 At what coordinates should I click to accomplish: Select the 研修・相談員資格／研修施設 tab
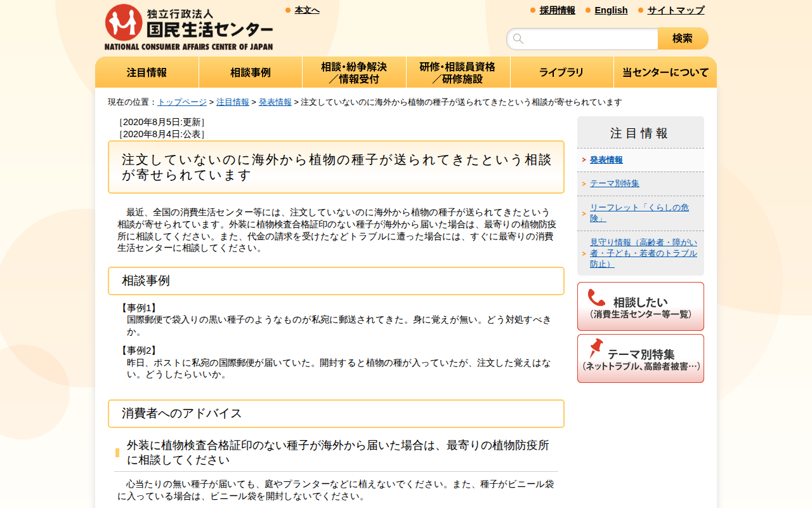click(x=458, y=72)
